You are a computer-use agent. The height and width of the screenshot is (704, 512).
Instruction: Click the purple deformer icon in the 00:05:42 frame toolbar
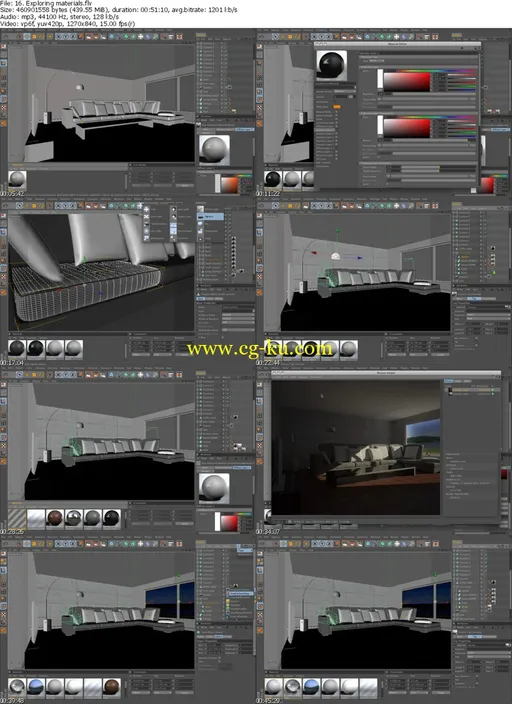coord(147,36)
